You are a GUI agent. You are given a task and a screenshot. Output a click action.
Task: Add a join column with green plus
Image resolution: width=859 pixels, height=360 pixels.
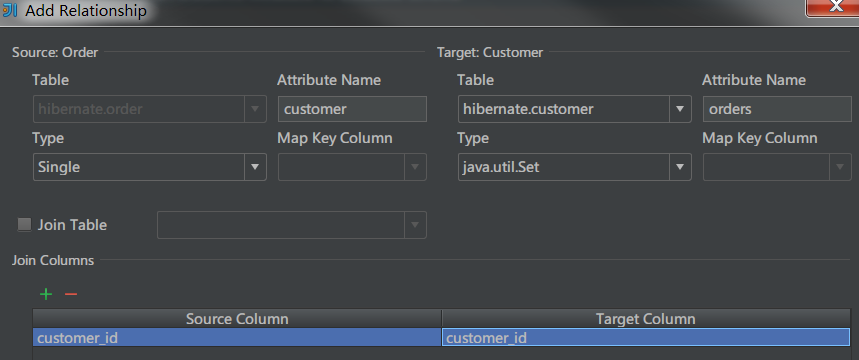(x=46, y=294)
